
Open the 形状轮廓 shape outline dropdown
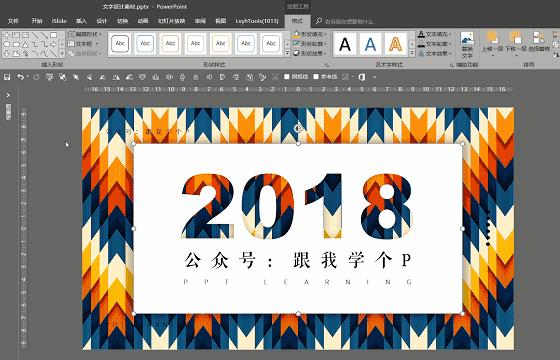click(310, 44)
